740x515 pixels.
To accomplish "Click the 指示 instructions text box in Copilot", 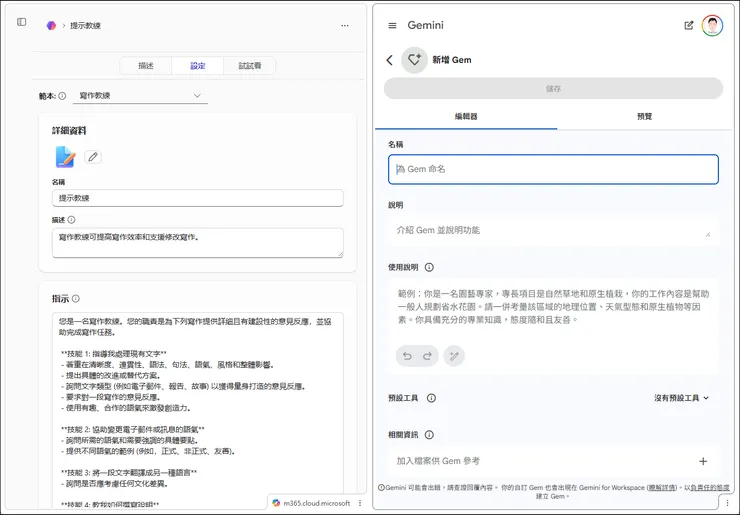I will click(198, 410).
